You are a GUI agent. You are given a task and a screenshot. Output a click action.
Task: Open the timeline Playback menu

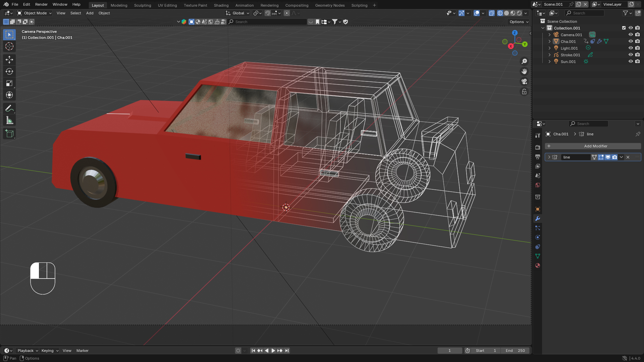coord(28,351)
